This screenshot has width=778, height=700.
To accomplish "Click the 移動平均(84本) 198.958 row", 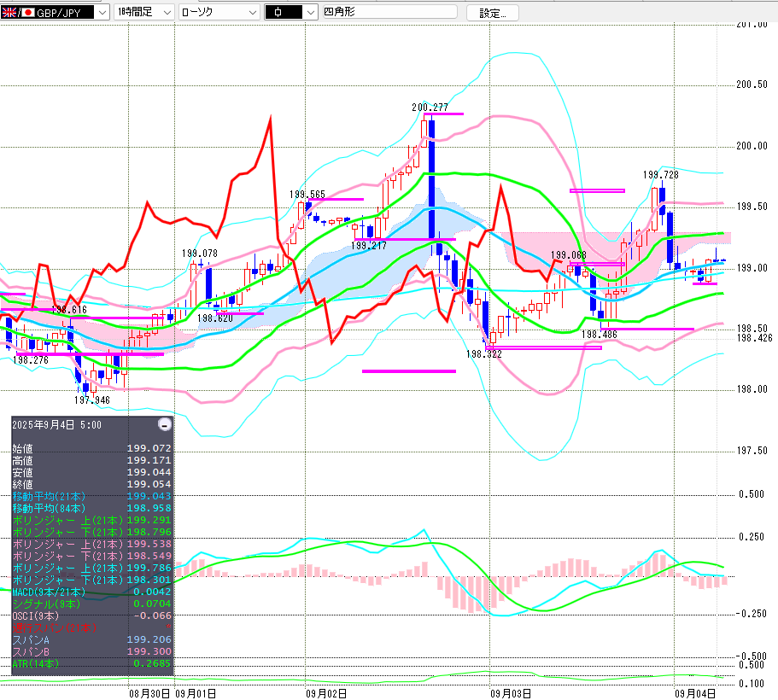I will tap(91, 508).
